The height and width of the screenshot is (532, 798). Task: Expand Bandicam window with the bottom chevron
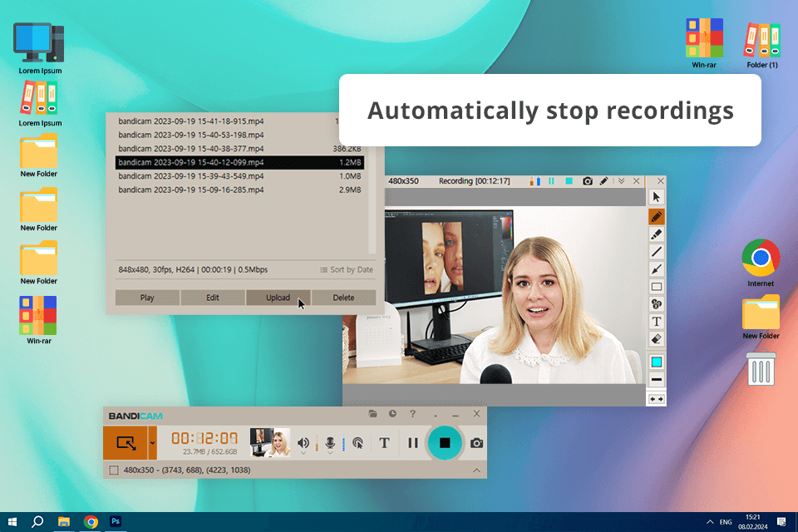tap(476, 470)
